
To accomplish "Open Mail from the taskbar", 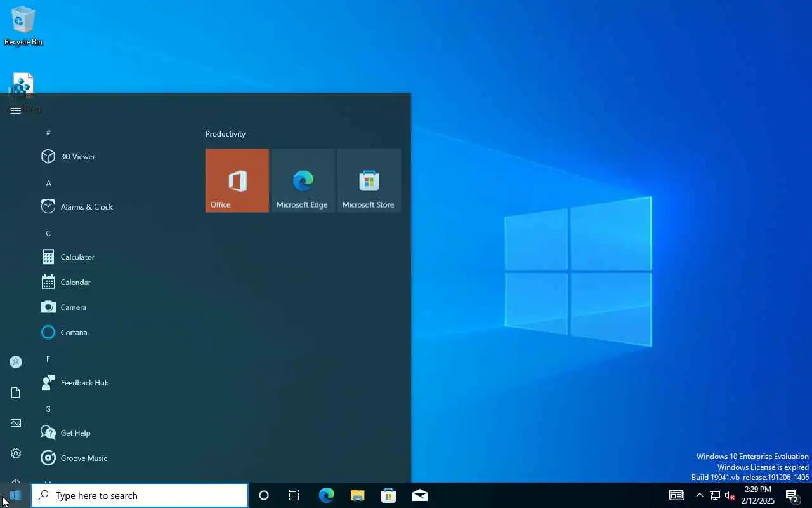I will 419,495.
